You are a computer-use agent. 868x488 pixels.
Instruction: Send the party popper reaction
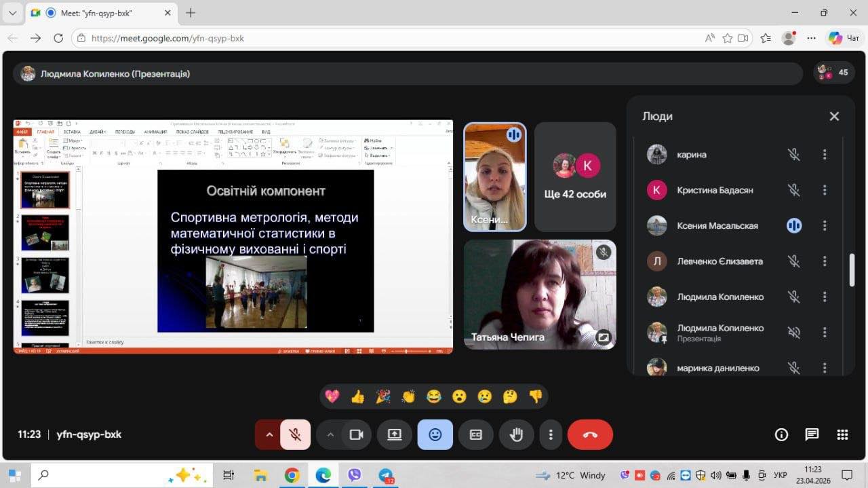pyautogui.click(x=383, y=397)
